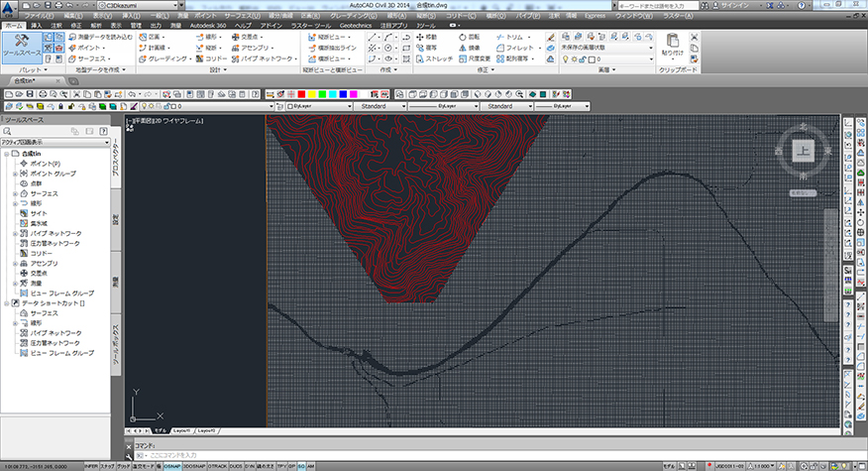Click the 横断抽出ライン sample line tool
The height and width of the screenshot is (471, 868).
pyautogui.click(x=332, y=48)
